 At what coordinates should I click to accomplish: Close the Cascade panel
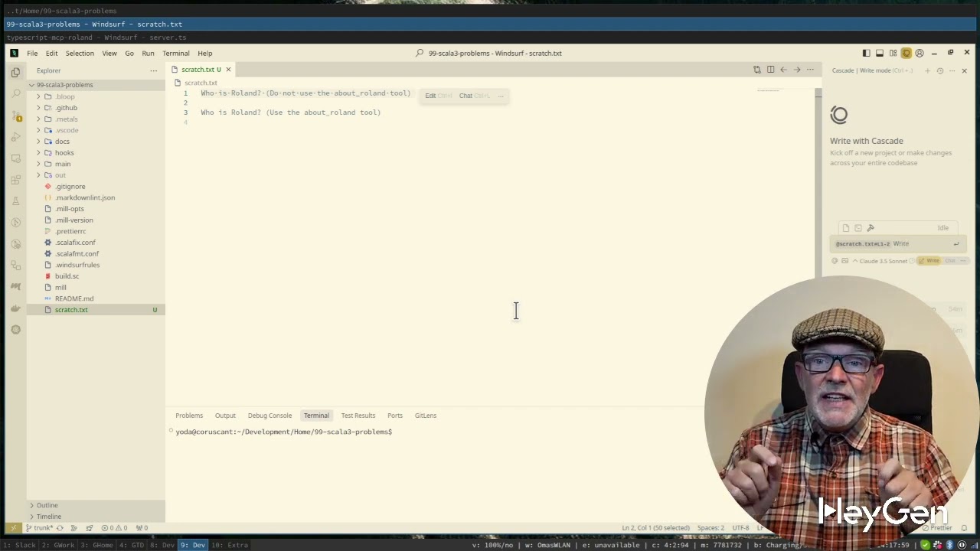pyautogui.click(x=964, y=70)
